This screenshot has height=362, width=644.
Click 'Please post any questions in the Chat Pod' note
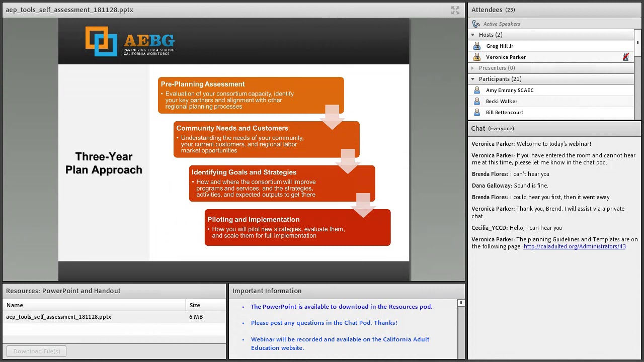click(x=324, y=323)
